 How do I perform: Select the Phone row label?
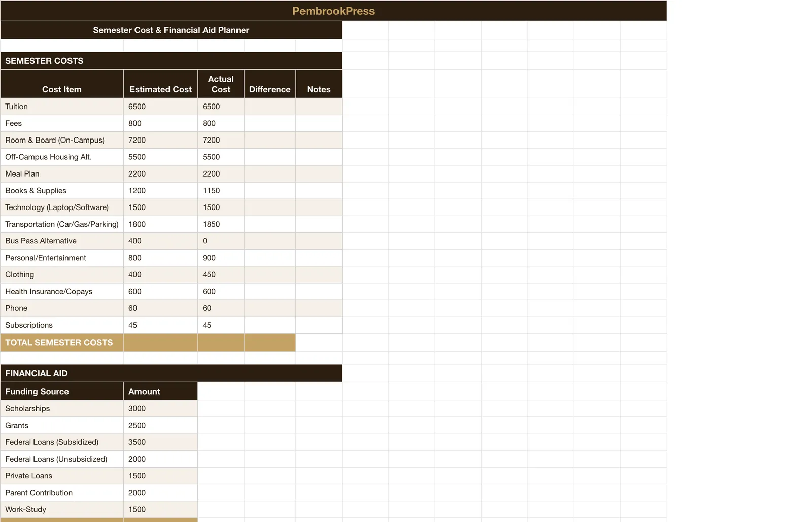62,308
